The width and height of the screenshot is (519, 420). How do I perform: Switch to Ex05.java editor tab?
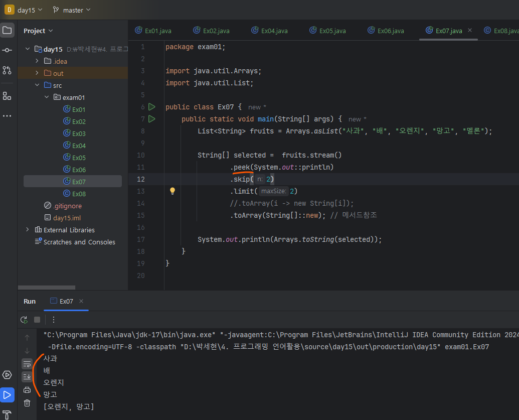328,31
